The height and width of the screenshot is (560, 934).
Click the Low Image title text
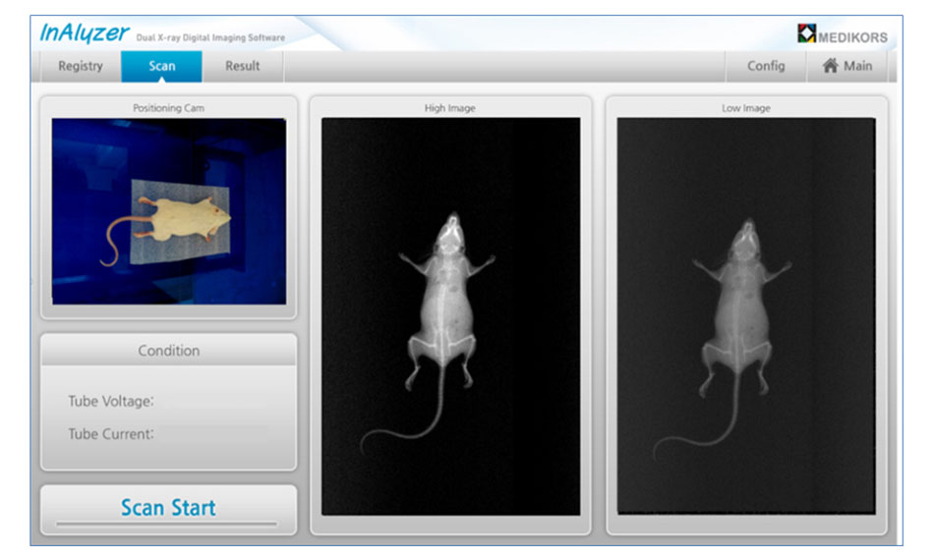coord(746,108)
